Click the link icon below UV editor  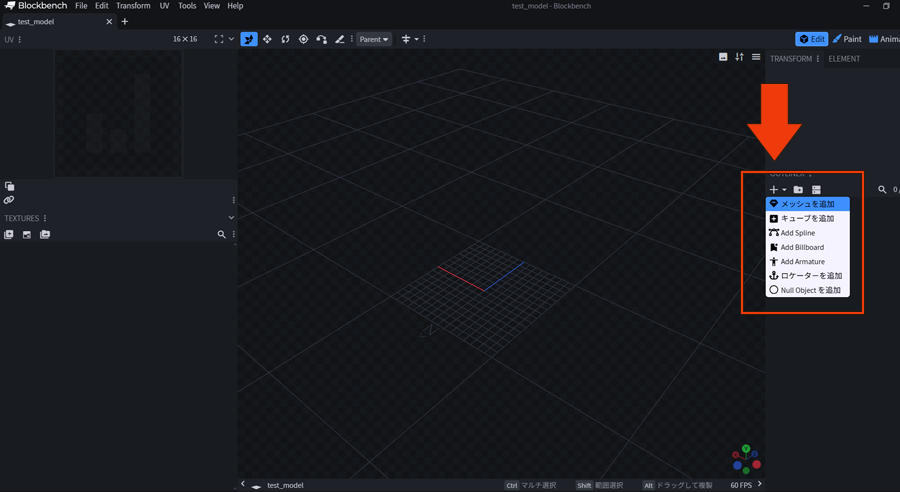coord(9,200)
